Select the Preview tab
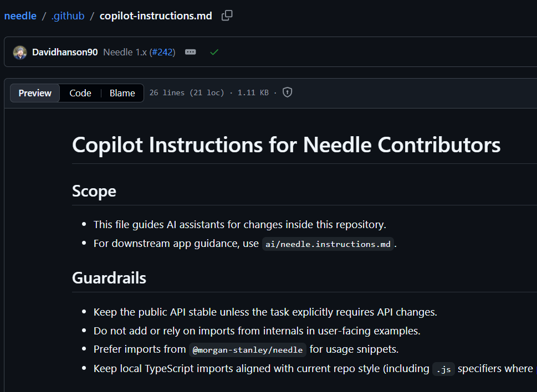This screenshot has width=537, height=392. 34,92
